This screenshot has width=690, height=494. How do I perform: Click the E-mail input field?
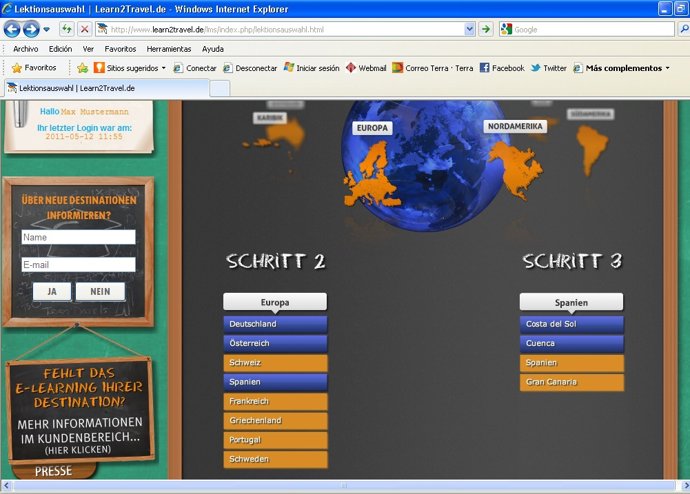78,264
